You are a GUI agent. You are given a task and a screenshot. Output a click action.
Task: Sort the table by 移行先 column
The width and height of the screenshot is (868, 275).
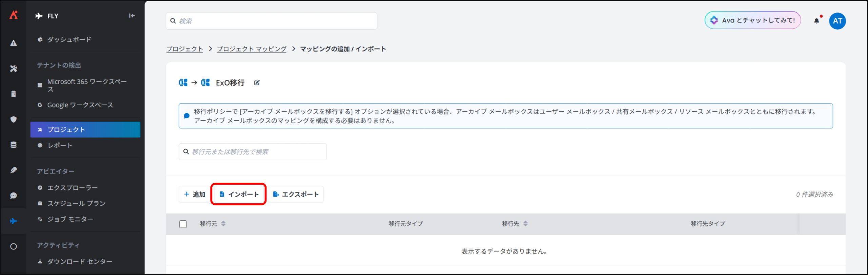(x=525, y=223)
